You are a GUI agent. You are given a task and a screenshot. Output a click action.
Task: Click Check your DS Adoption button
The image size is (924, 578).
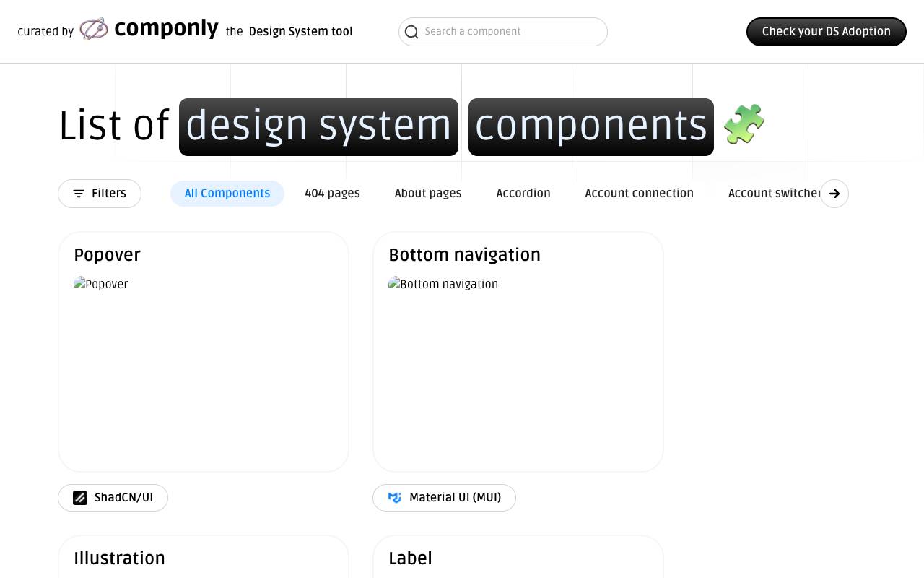click(827, 32)
